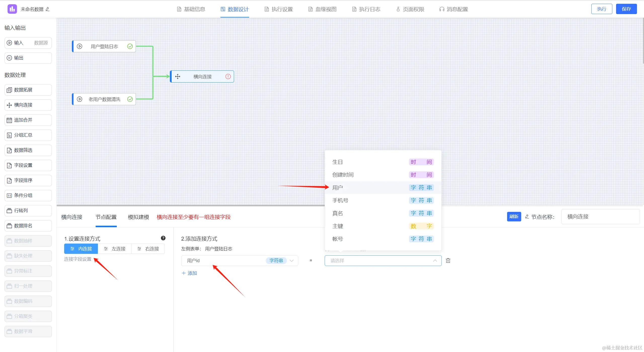The width and height of the screenshot is (644, 352).
Task: Click the 添加 link
Action: click(190, 273)
